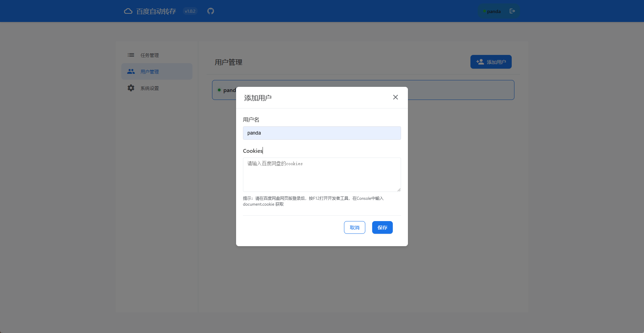Click the panda user card row

363,90
